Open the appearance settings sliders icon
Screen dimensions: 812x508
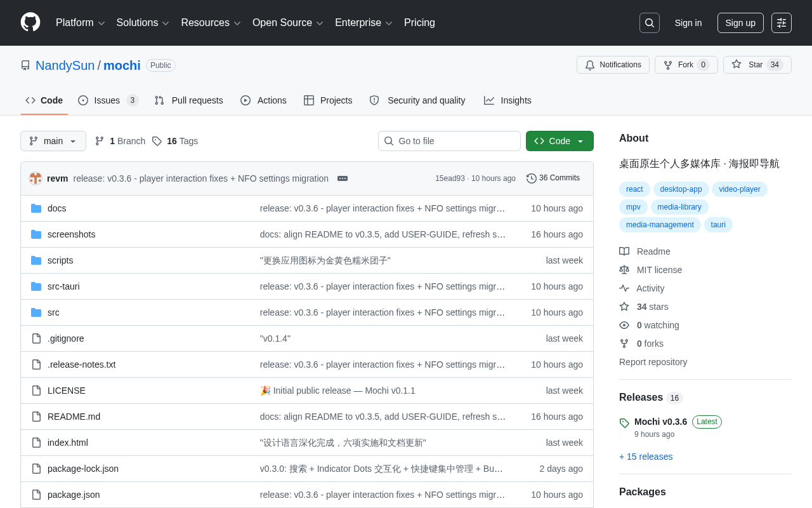click(x=782, y=23)
